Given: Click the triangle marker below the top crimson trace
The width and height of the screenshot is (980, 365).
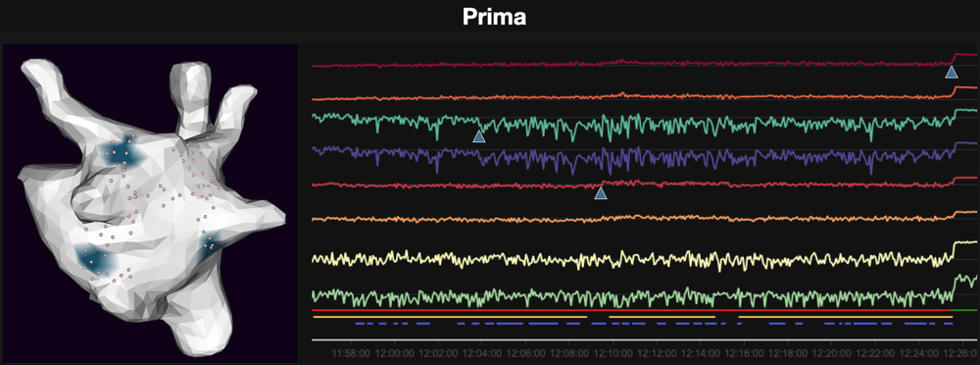Looking at the screenshot, I should (x=952, y=72).
